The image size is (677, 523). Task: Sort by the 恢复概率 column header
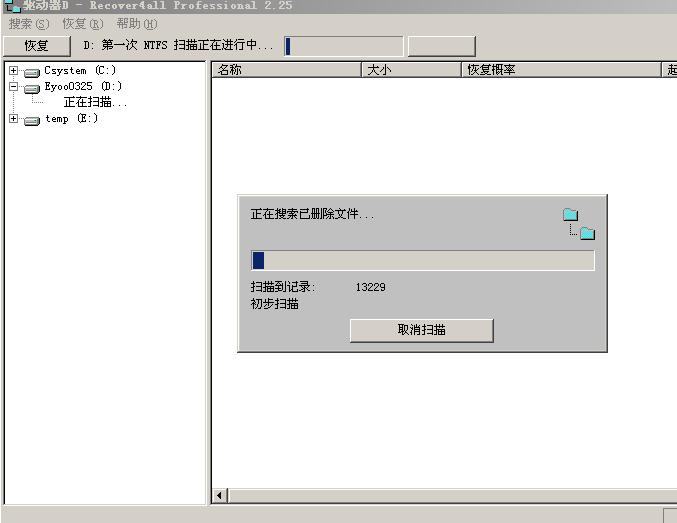click(x=561, y=70)
